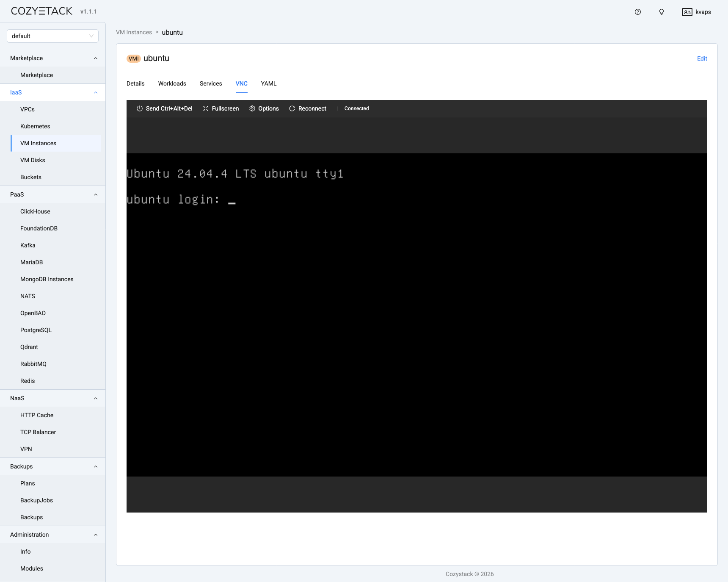Collapse the PaaS section

pos(96,194)
